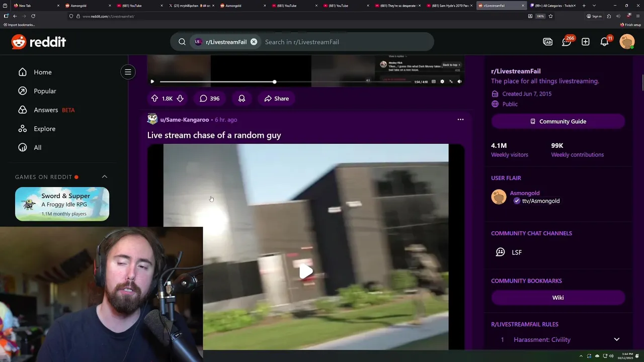The width and height of the screenshot is (644, 362).
Task: Play the live stream chase video
Action: pos(306,271)
